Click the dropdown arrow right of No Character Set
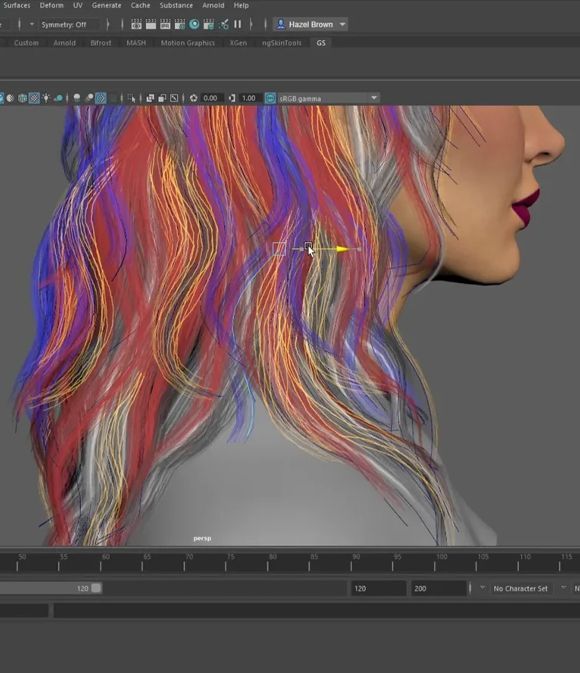 tap(563, 588)
